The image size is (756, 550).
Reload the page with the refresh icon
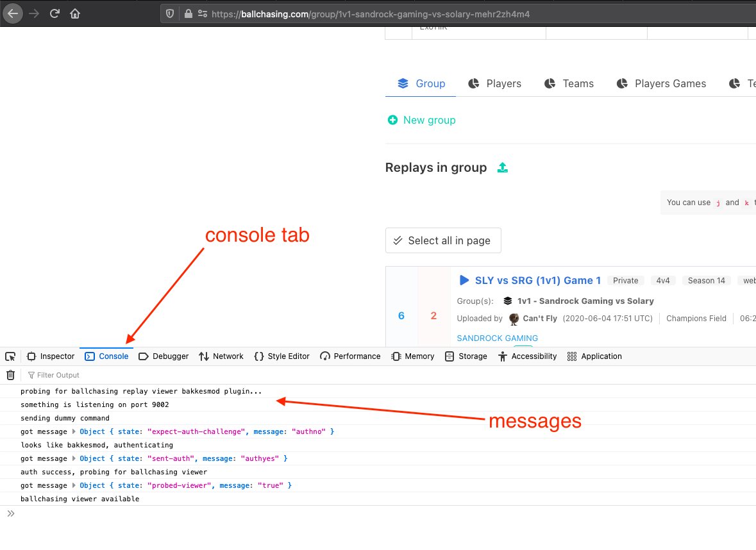pos(55,13)
